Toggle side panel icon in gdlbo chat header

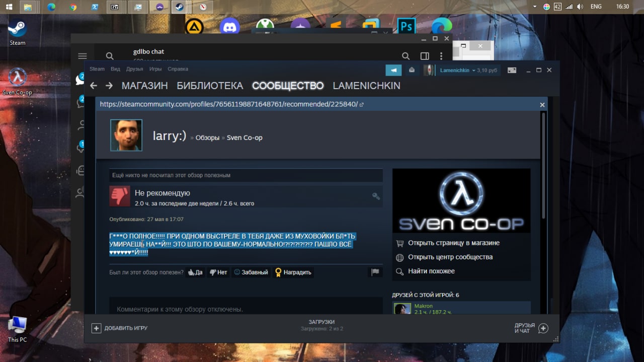(425, 56)
